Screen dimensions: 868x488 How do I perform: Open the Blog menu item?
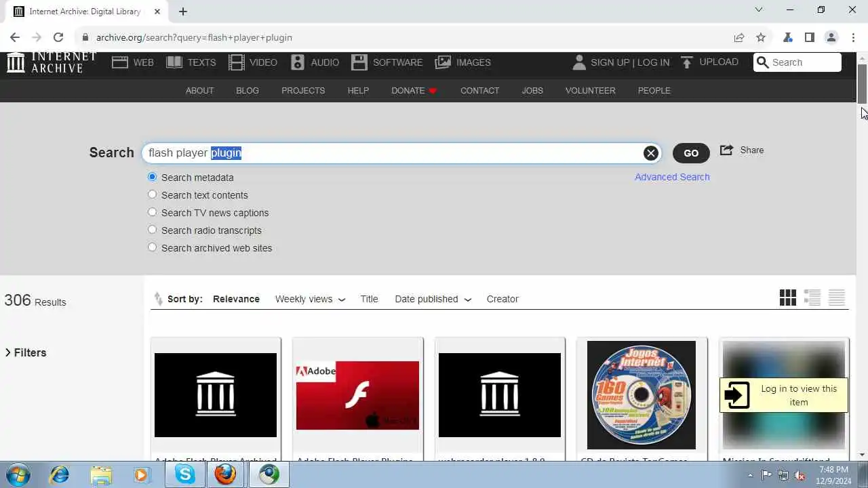point(248,90)
